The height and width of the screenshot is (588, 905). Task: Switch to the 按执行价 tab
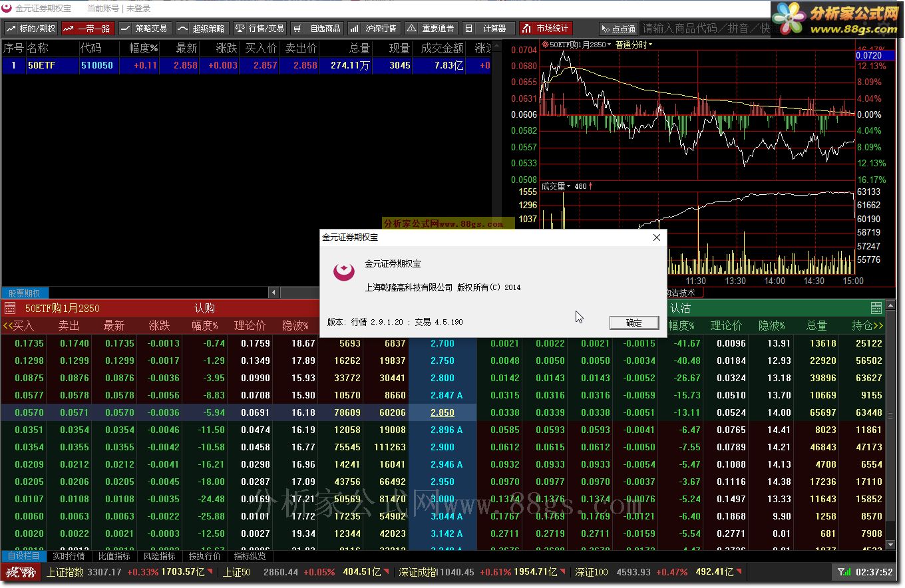click(204, 556)
